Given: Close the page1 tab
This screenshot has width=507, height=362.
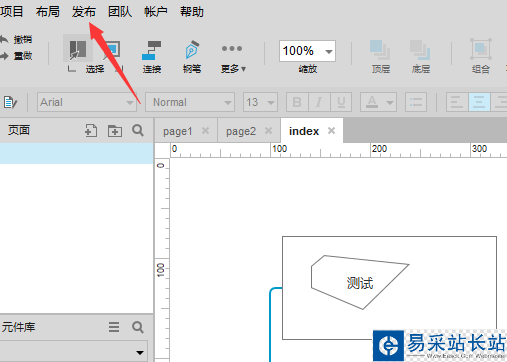Looking at the screenshot, I should (205, 131).
